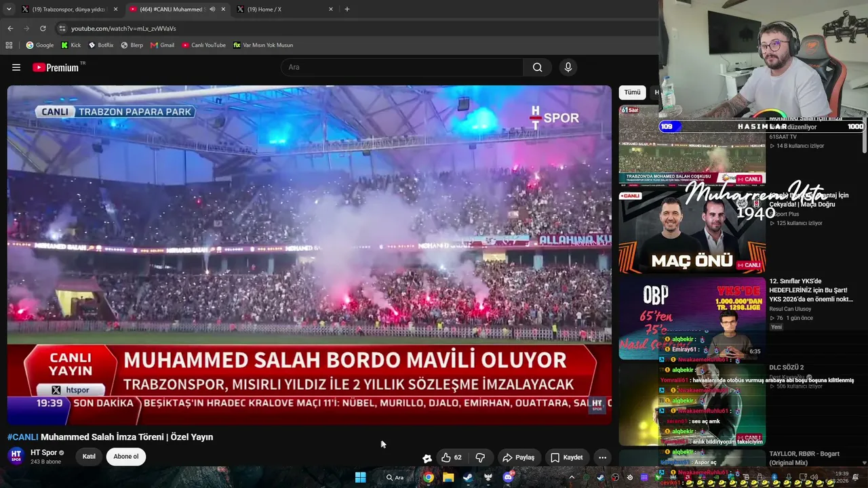Screen dimensions: 868x488
Task: Open the Gmail bookmark
Action: (163, 45)
